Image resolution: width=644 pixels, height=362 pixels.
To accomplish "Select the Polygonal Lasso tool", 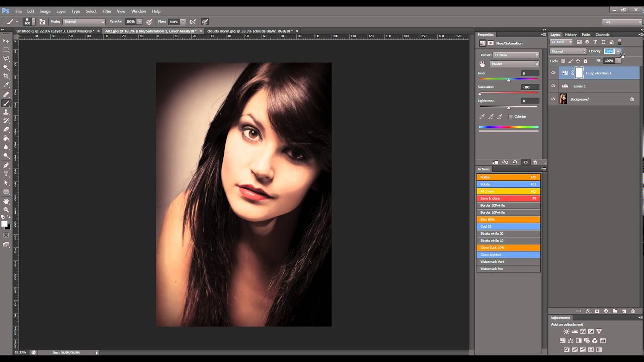I will (x=6, y=58).
